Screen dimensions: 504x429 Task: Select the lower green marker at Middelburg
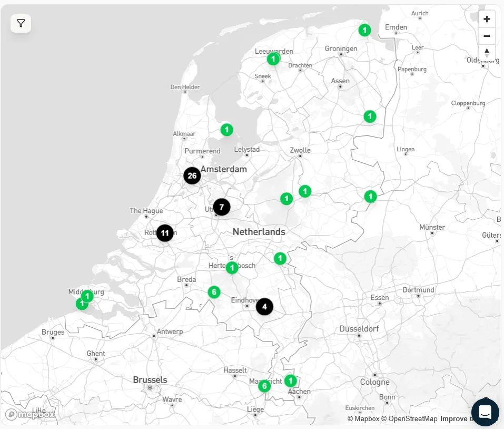[81, 304]
